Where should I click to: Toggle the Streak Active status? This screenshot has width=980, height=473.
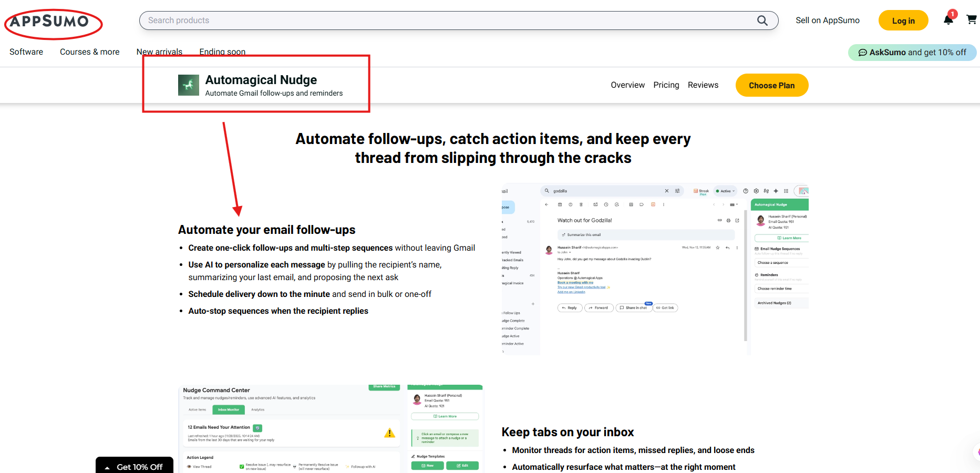pyautogui.click(x=725, y=191)
